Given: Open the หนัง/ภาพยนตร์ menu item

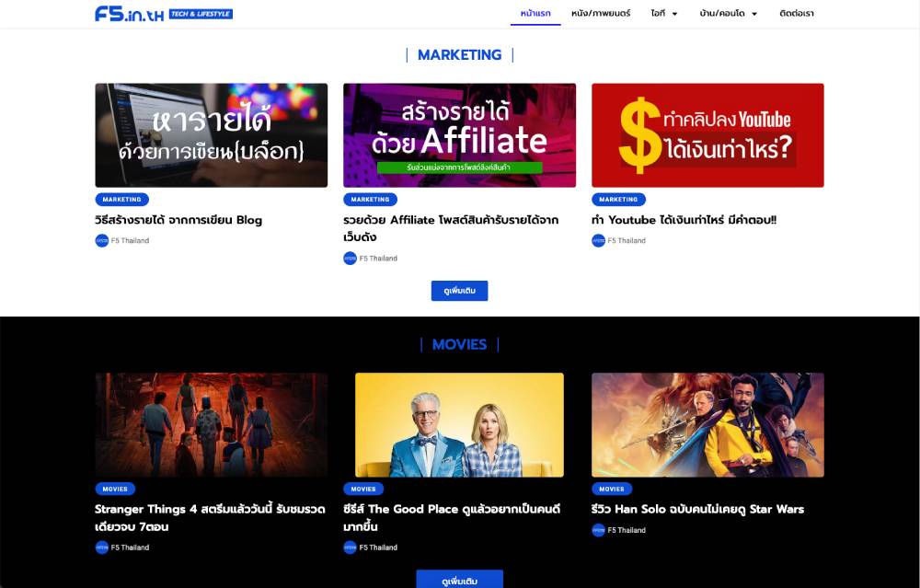Looking at the screenshot, I should click(601, 14).
